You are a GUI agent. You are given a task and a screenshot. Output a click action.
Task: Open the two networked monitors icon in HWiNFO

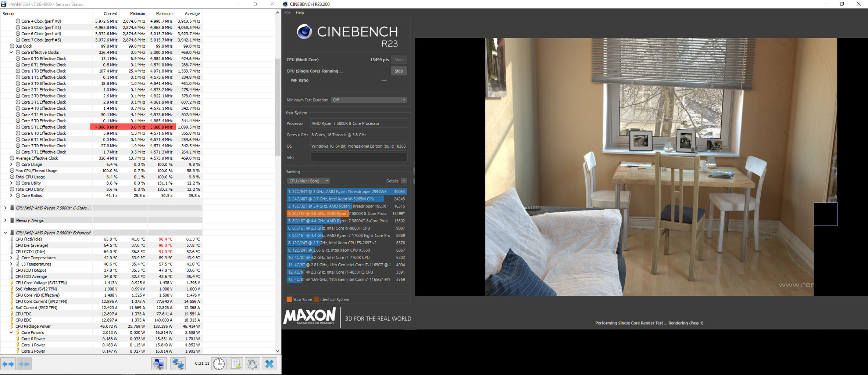point(178,364)
